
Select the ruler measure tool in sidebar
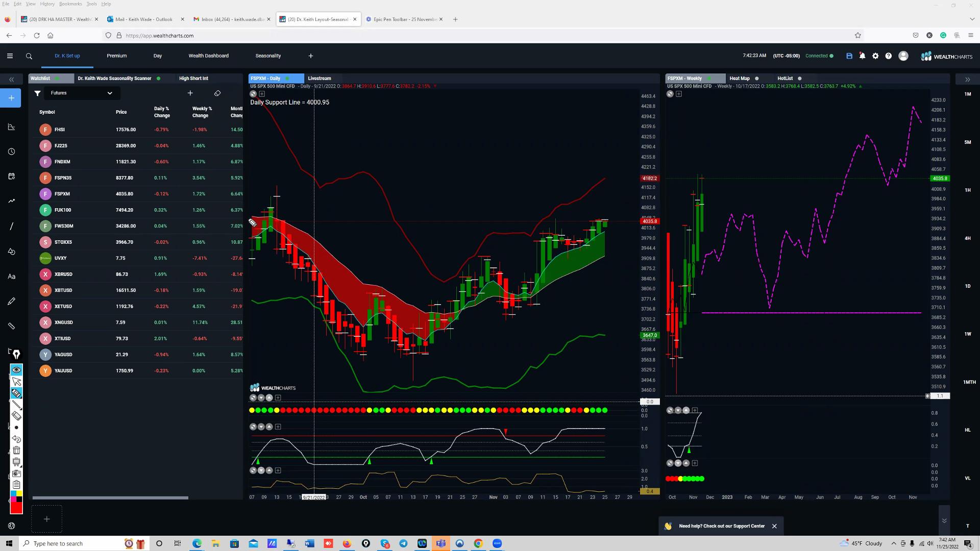[11, 326]
